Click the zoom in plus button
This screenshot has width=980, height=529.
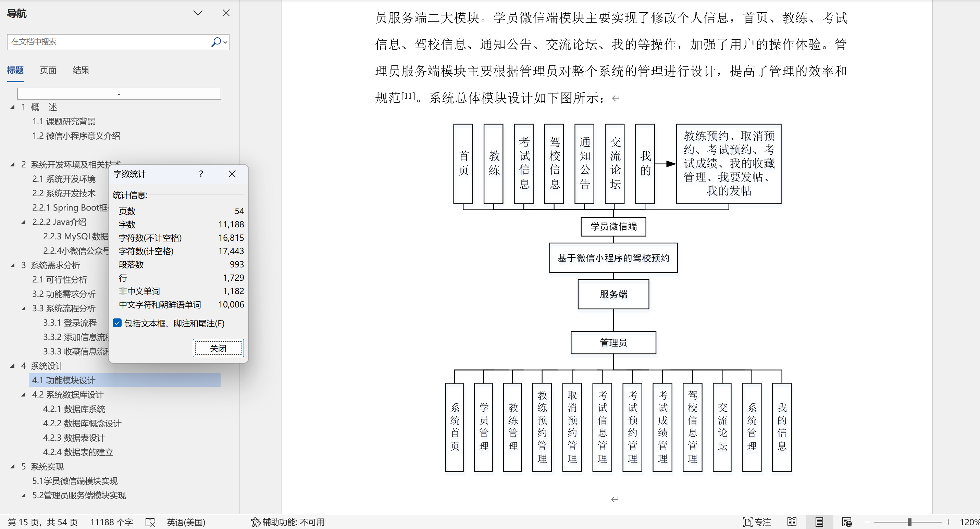point(948,522)
